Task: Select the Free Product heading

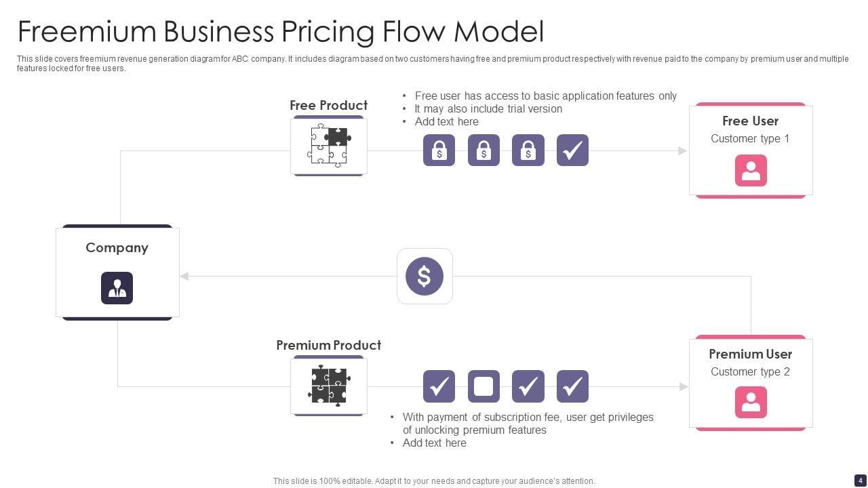Action: click(328, 105)
